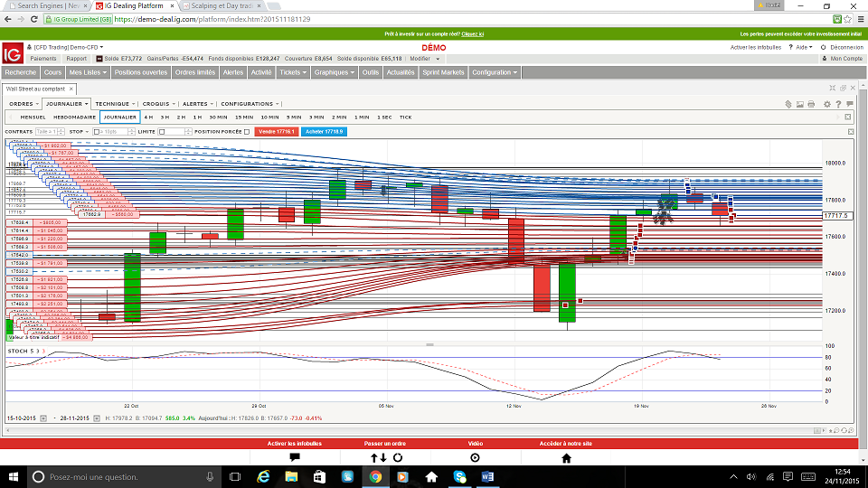Viewport: 868px width, 488px height.
Task: Click the chart/indicator pane divider handle
Action: click(429, 344)
